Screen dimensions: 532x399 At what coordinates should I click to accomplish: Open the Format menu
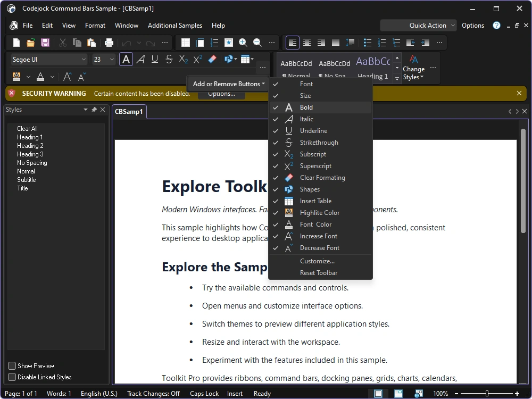pyautogui.click(x=95, y=26)
